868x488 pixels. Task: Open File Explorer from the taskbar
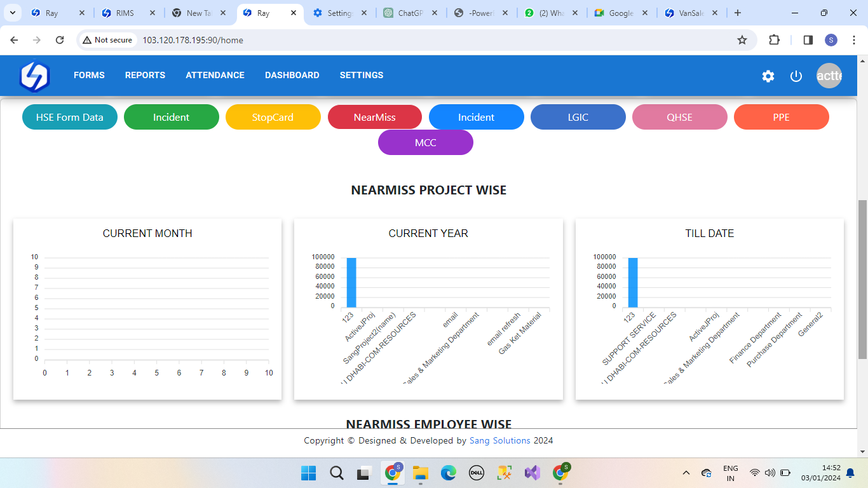(420, 473)
